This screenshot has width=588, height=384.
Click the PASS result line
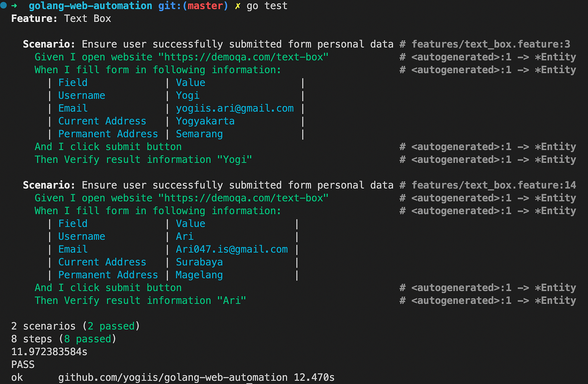(x=23, y=365)
